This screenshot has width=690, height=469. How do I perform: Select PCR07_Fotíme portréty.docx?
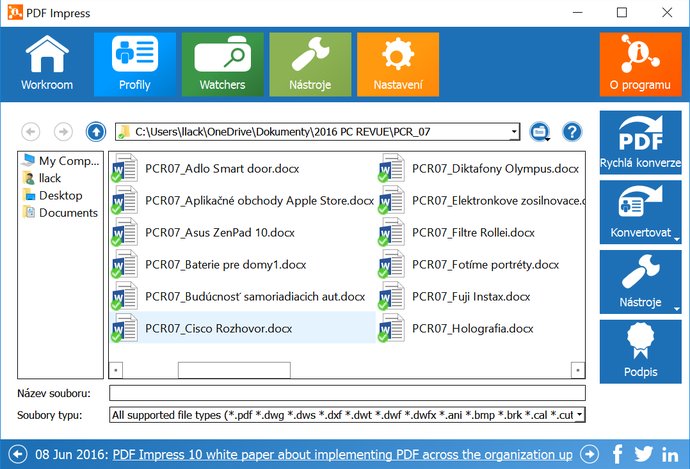coord(469,264)
